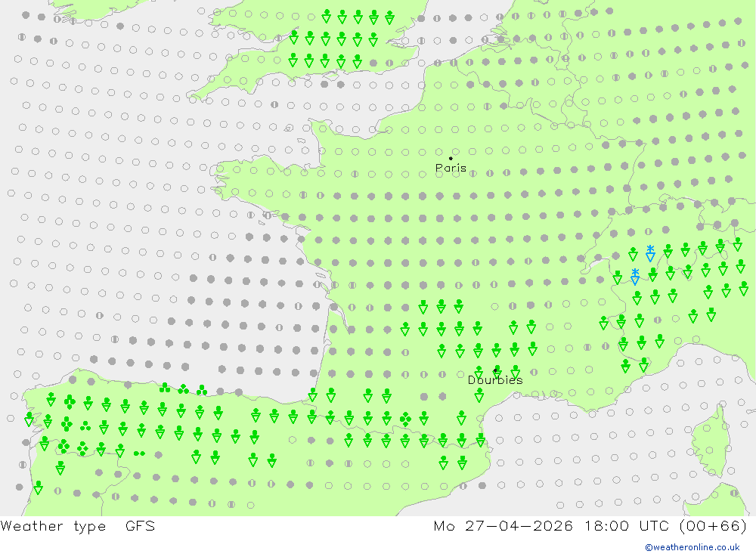This screenshot has width=756, height=554.
Task: Select the Paris location dot marker
Action: coord(451,158)
